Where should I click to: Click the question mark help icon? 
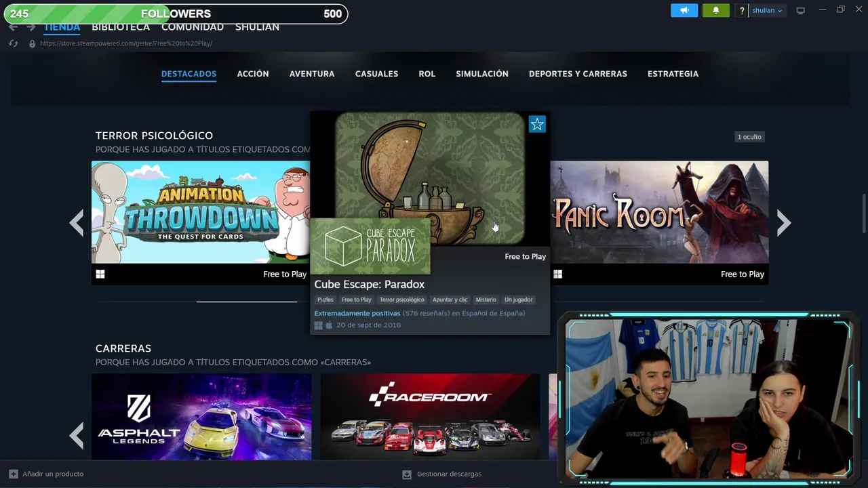point(742,10)
